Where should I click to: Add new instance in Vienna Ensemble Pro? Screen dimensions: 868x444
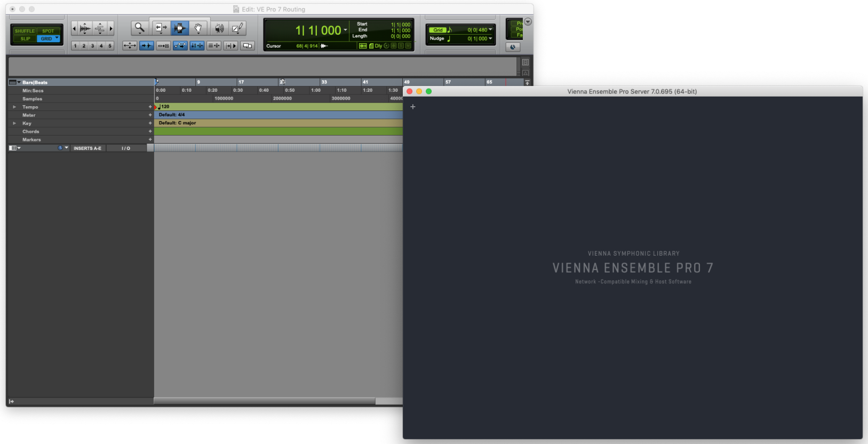(412, 107)
